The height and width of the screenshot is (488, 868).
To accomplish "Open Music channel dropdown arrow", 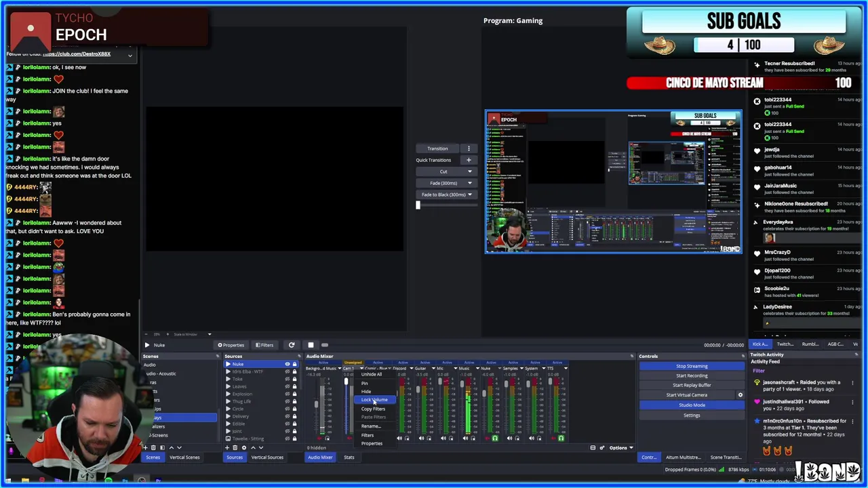I will coord(477,368).
